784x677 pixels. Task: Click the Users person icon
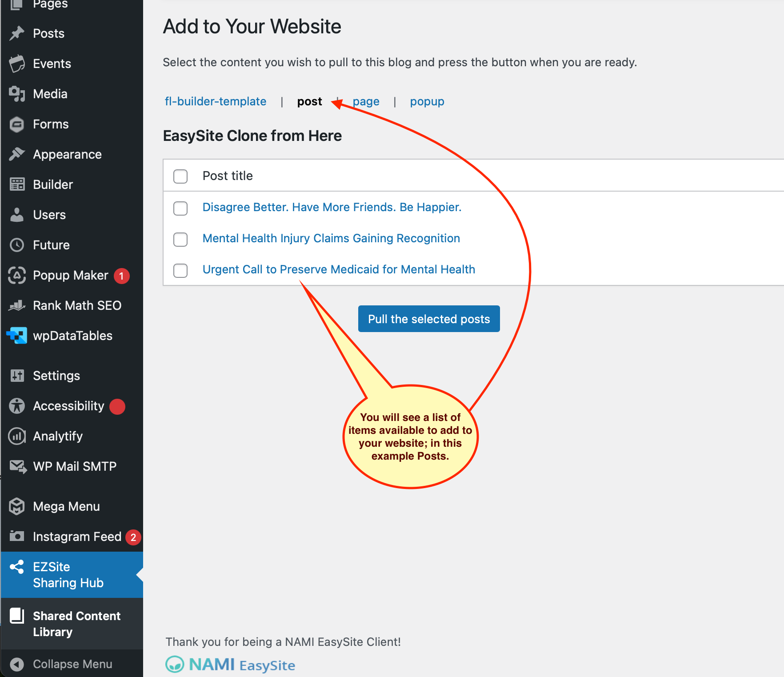(x=17, y=215)
